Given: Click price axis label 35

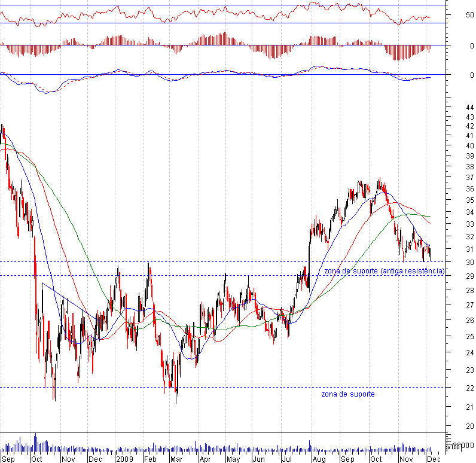Looking at the screenshot, I should coord(470,200).
